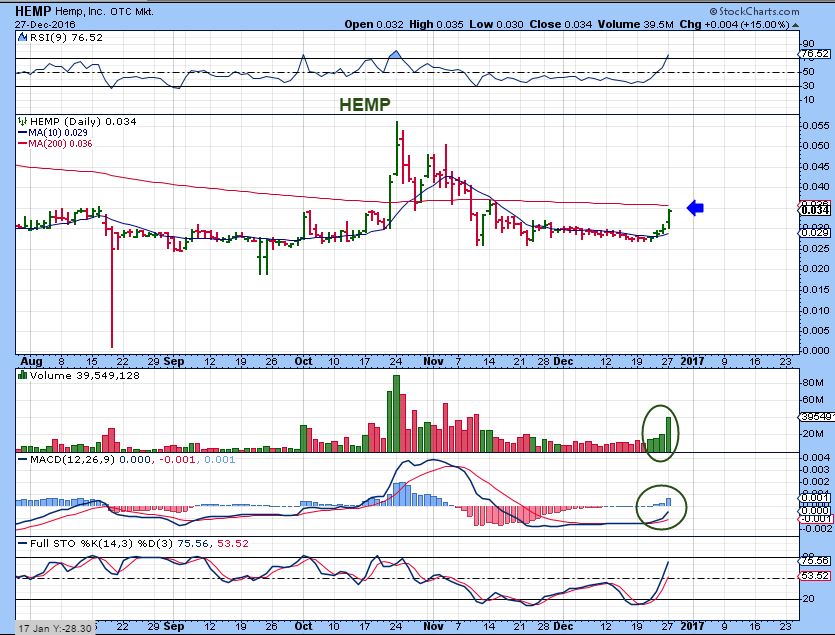Click 'Sep' on the stochastic panel date axis
The width and height of the screenshot is (835, 635).
[174, 626]
